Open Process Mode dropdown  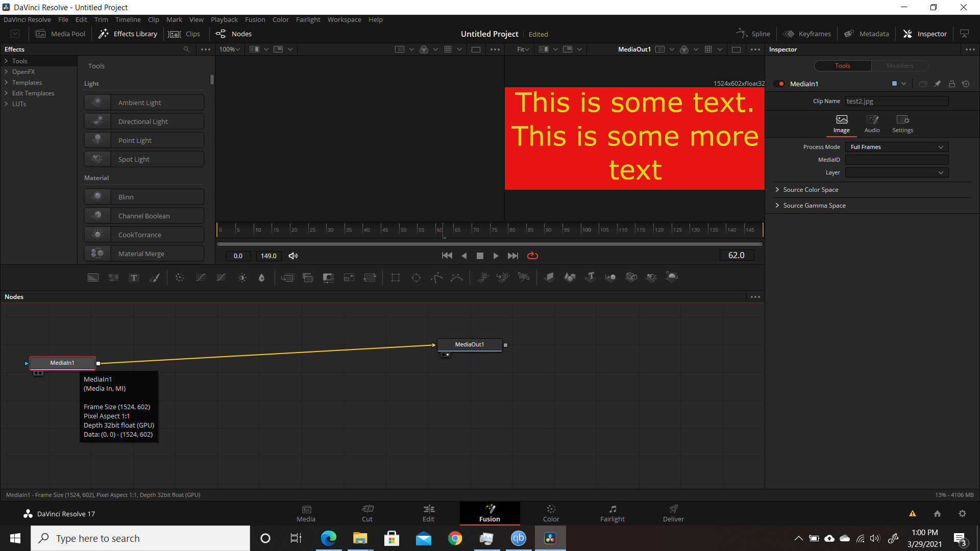[x=897, y=147]
